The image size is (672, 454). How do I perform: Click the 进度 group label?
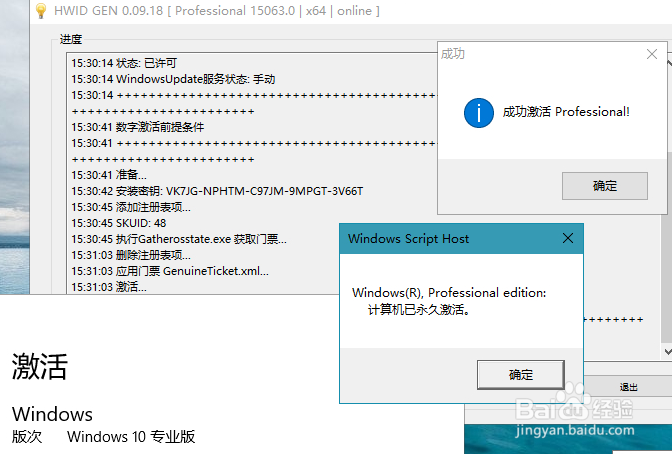pos(71,39)
